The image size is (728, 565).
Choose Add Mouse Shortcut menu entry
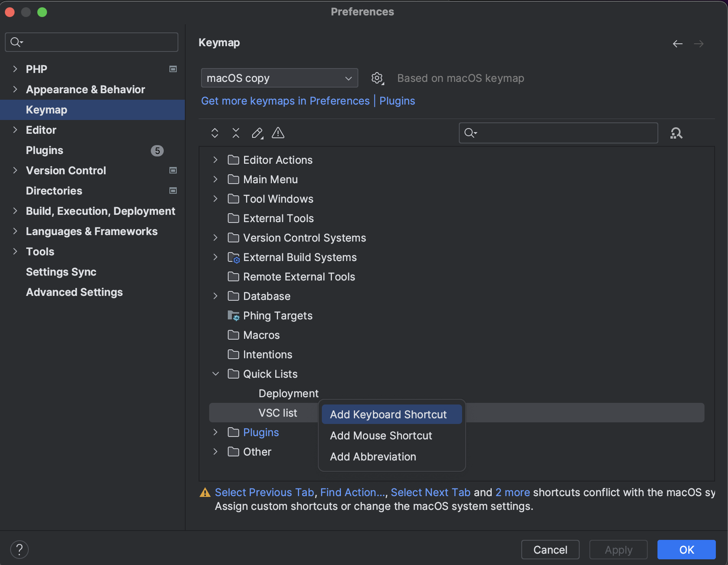tap(381, 436)
